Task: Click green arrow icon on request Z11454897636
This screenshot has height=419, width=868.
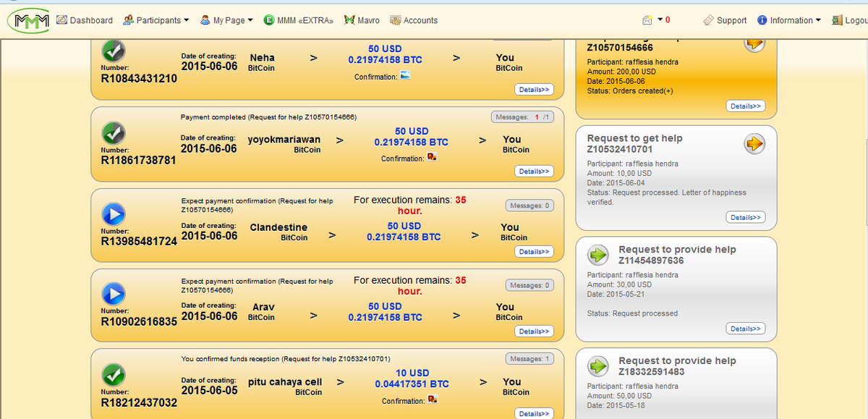Action: point(597,255)
